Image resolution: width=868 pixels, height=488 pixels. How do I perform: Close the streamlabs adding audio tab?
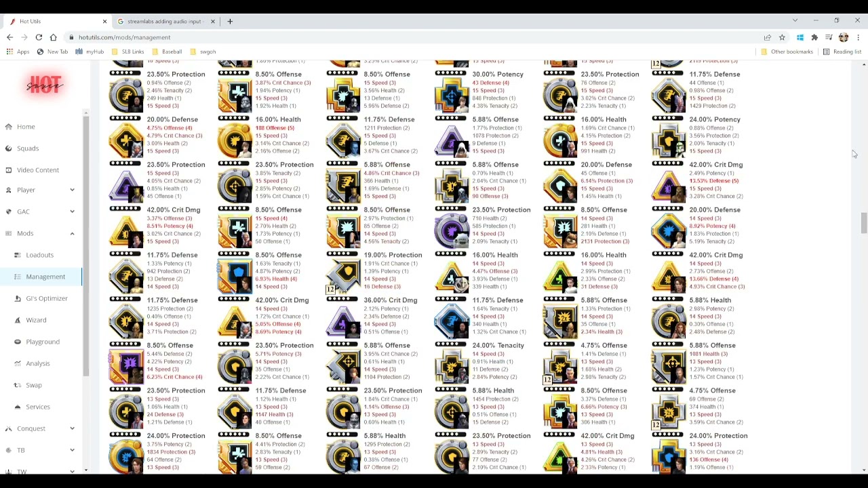(x=212, y=22)
